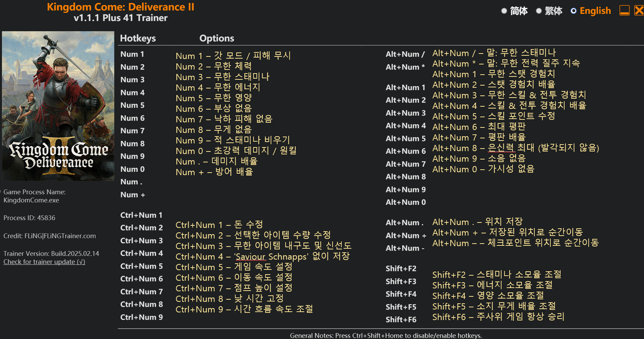Click the Num 0 hotkey label
The image size is (644, 339).
(x=132, y=169)
